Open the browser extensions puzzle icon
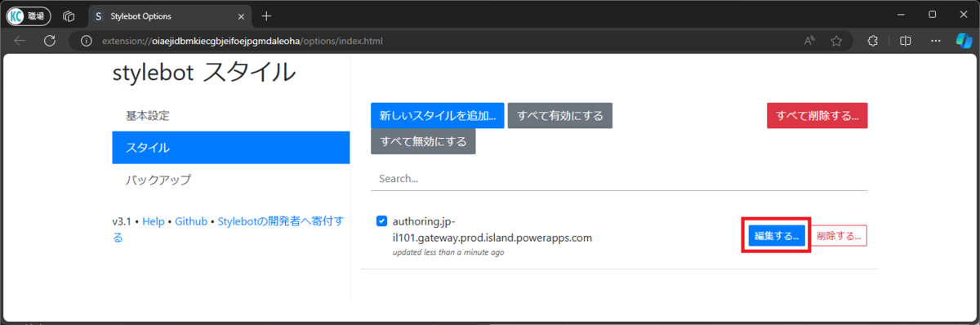 coord(872,41)
